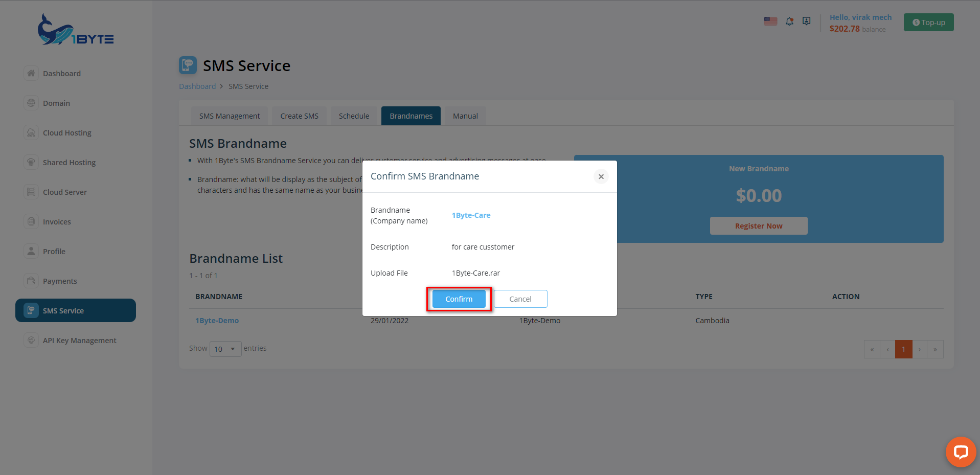Click the TYPE column header
The image size is (980, 475).
click(703, 297)
